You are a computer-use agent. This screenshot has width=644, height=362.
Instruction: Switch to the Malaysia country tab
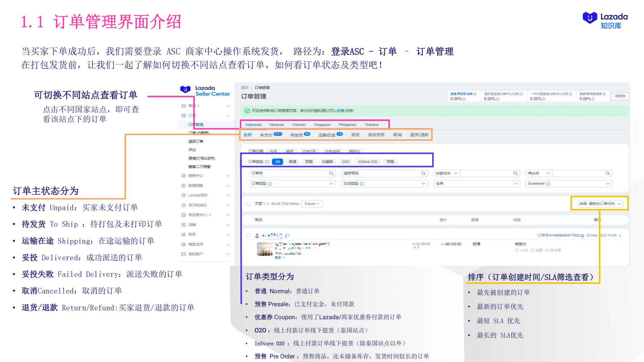click(276, 125)
